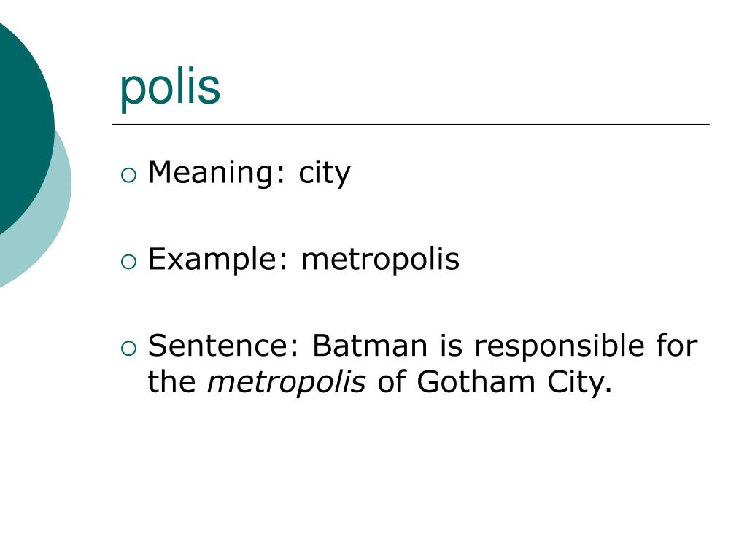Click the bullet circle beside Sentence
Image resolution: width=747 pixels, height=560 pixels.
point(128,349)
